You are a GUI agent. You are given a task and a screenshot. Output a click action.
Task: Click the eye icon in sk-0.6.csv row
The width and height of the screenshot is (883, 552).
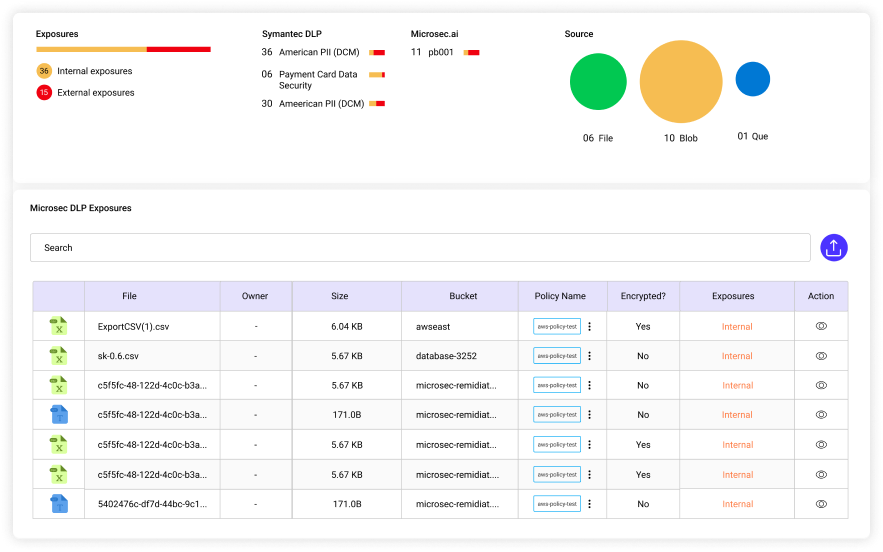coord(821,356)
